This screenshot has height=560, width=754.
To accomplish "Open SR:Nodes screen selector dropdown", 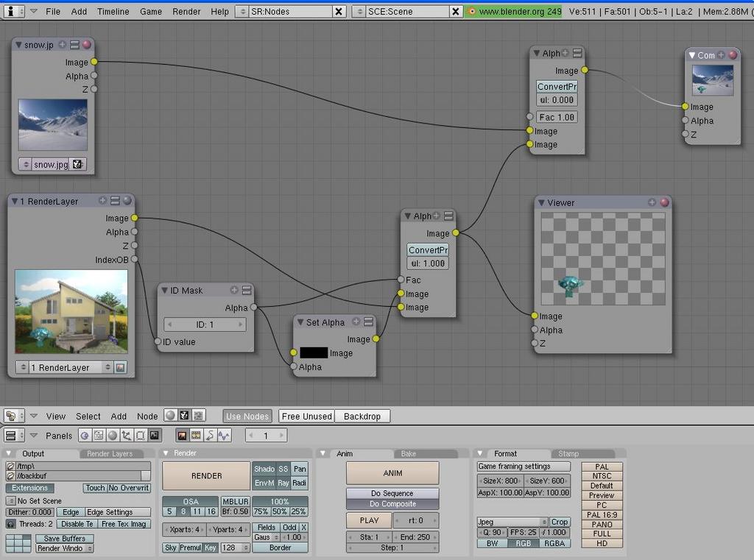I will (x=242, y=12).
